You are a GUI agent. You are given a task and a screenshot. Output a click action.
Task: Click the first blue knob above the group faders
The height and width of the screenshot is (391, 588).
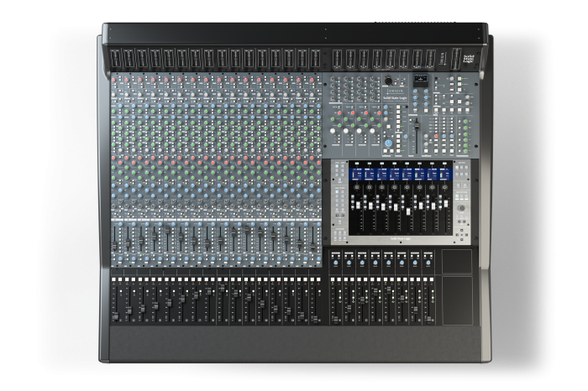[336, 263]
